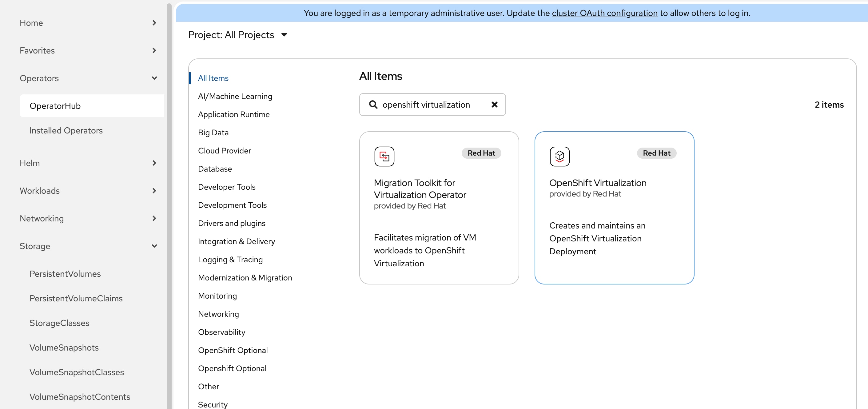Filter by Database category
Viewport: 868px width, 409px height.
point(215,169)
